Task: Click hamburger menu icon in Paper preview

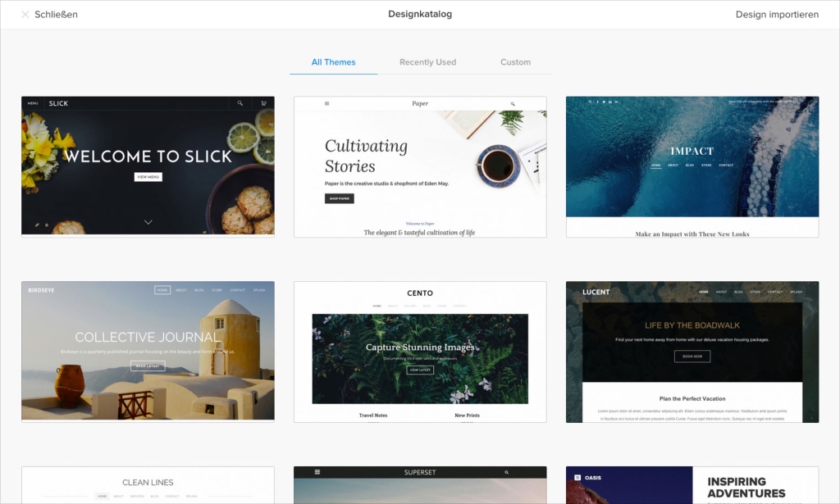Action: click(x=326, y=104)
